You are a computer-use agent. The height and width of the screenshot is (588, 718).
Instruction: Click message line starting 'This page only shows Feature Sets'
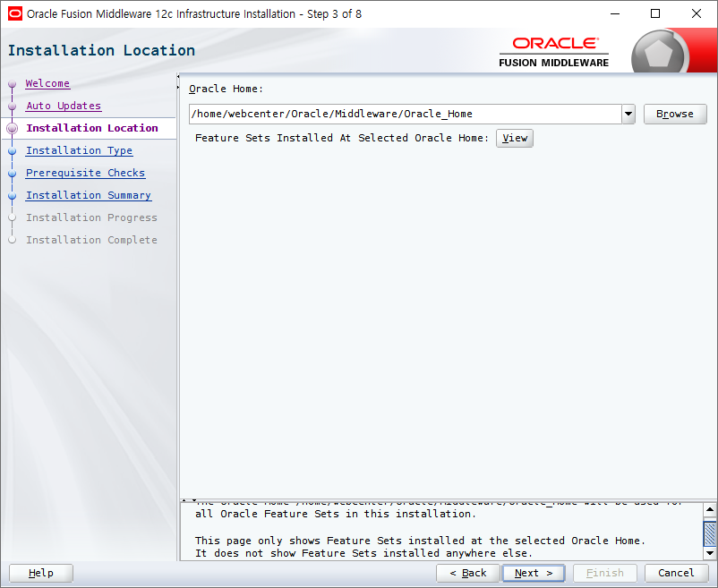(x=420, y=541)
